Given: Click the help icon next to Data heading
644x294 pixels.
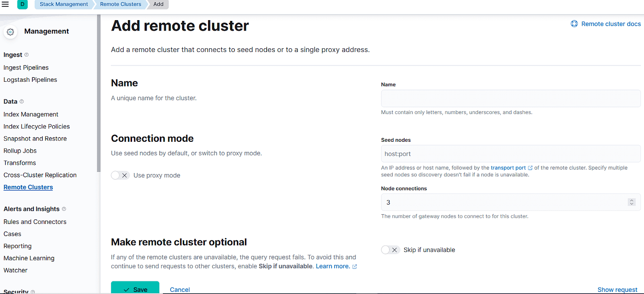Looking at the screenshot, I should (x=22, y=101).
